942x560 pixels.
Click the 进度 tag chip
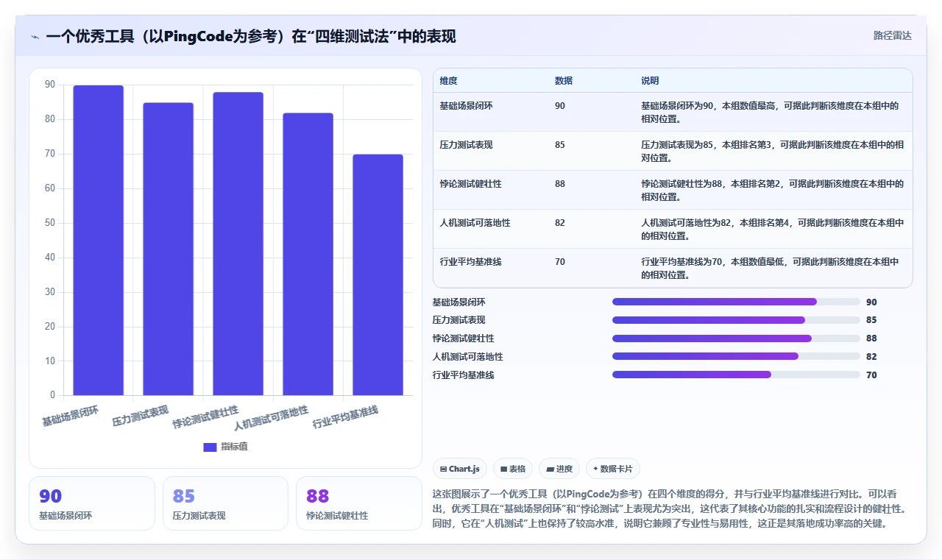pyautogui.click(x=559, y=469)
